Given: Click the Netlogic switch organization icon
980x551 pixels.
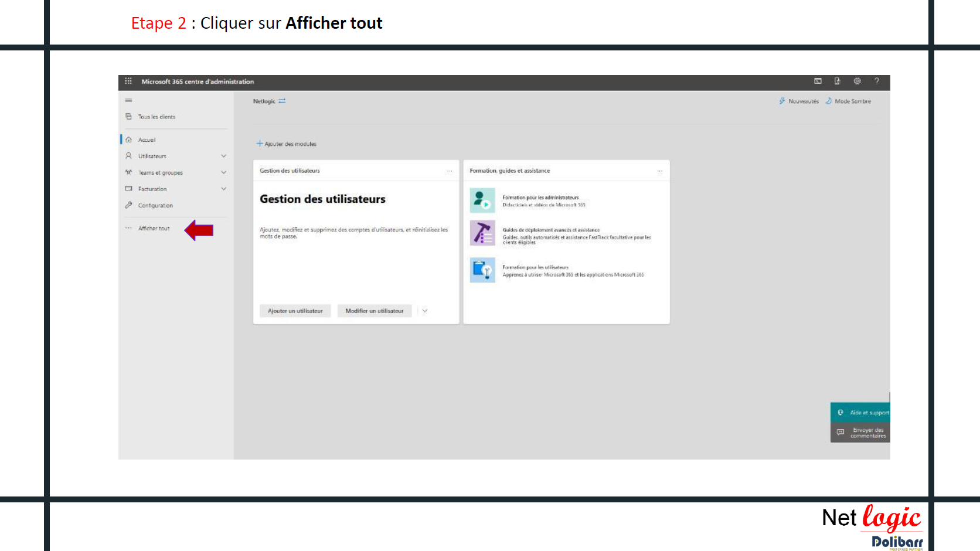Looking at the screenshot, I should (282, 101).
